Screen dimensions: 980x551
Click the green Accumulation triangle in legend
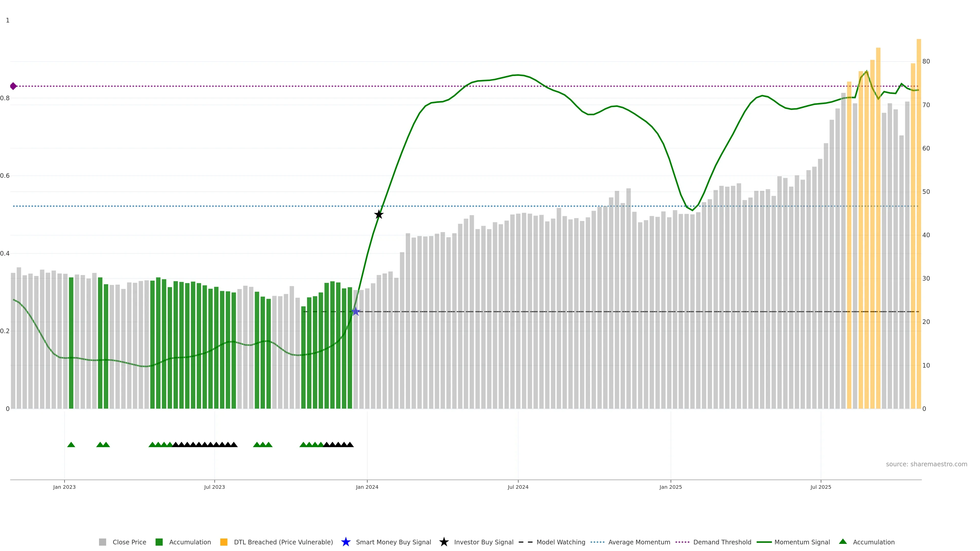843,542
